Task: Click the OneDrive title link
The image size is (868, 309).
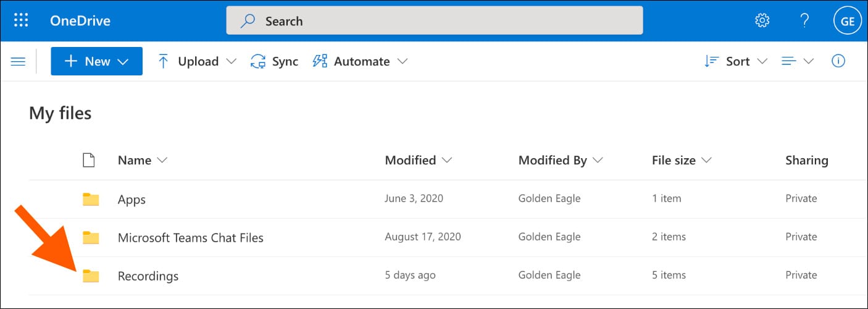Action: [80, 21]
